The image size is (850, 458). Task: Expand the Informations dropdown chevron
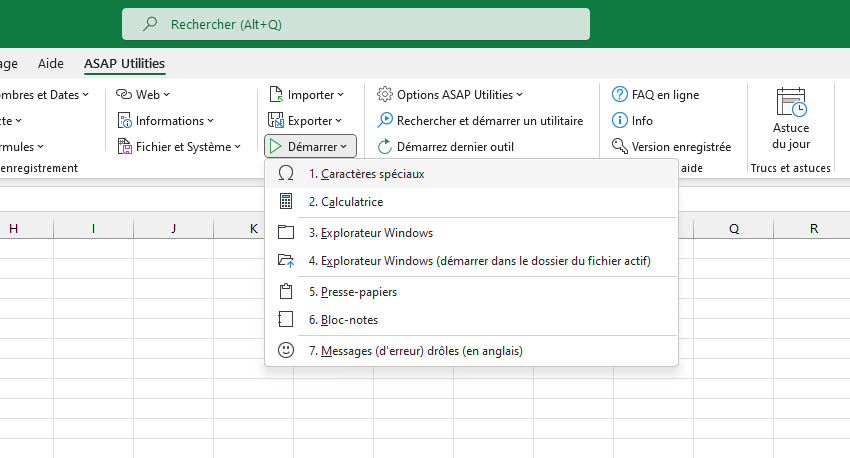click(x=210, y=120)
